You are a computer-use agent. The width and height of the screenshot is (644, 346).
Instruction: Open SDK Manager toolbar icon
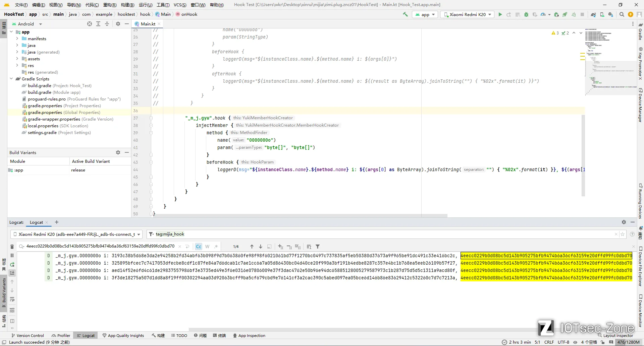[611, 14]
